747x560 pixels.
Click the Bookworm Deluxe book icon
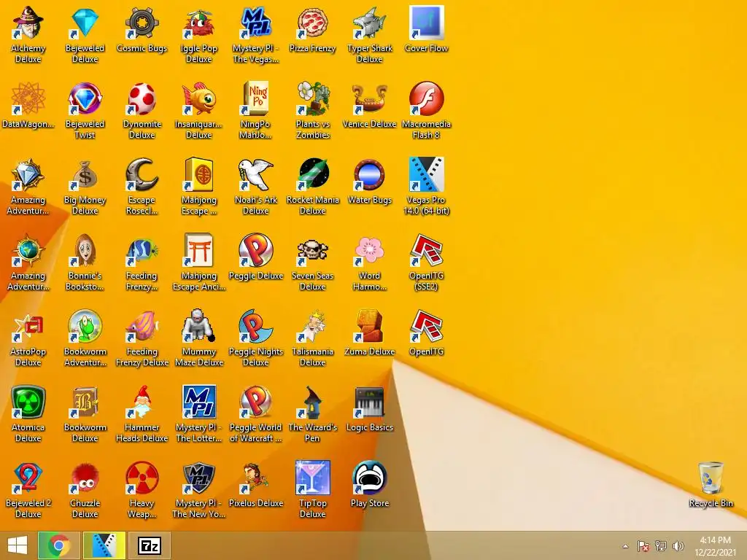click(x=85, y=402)
